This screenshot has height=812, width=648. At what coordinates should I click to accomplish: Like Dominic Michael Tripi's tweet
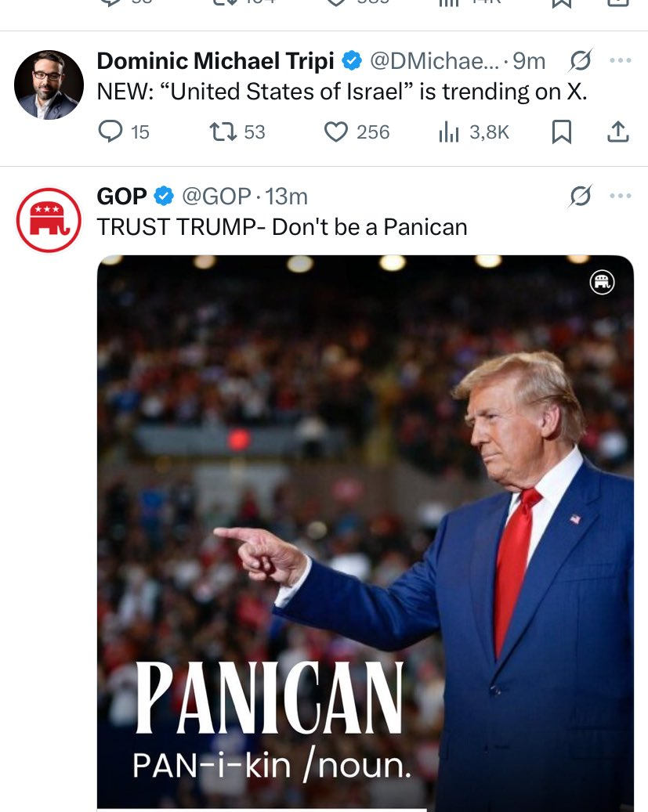(x=336, y=132)
